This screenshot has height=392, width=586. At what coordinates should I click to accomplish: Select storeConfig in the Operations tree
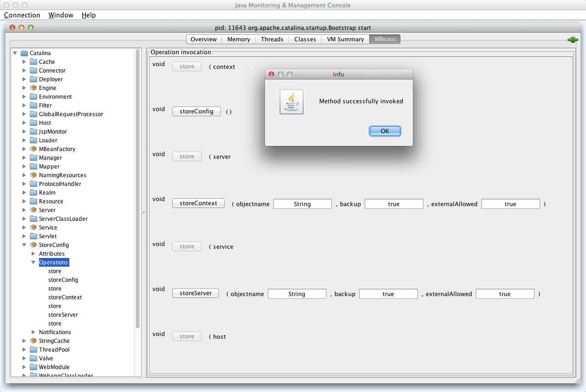click(x=63, y=280)
